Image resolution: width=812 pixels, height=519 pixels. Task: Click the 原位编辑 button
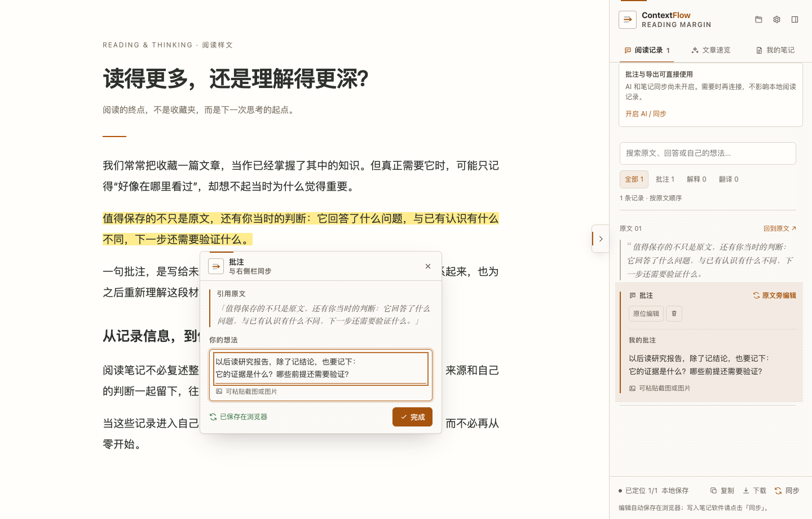[646, 314]
